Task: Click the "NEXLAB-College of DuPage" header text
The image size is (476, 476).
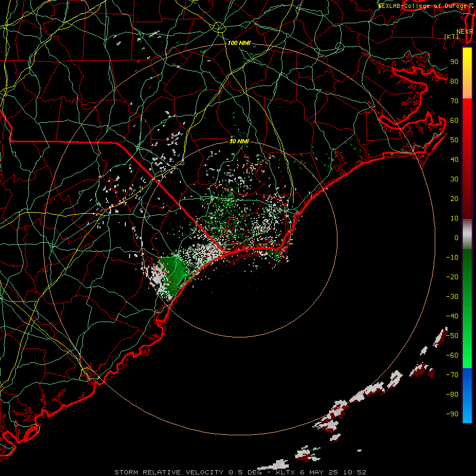Action: 423,6
